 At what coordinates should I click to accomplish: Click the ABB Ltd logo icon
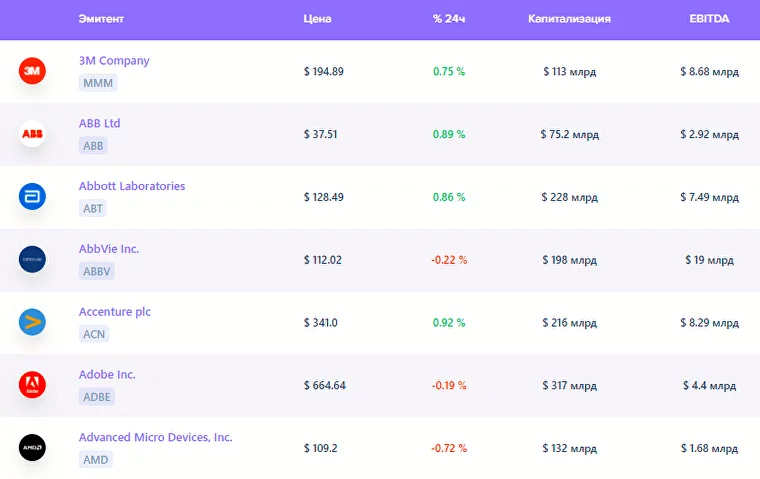pyautogui.click(x=32, y=134)
